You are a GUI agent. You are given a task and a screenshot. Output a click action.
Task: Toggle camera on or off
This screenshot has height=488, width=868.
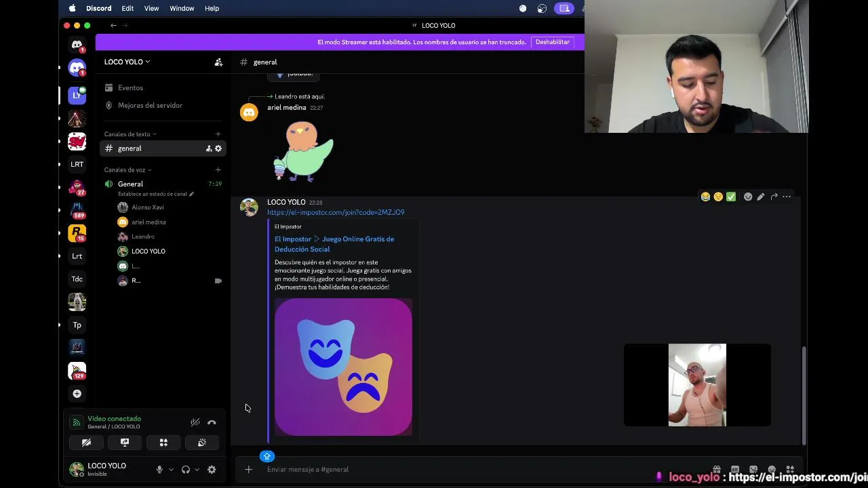[x=86, y=443]
